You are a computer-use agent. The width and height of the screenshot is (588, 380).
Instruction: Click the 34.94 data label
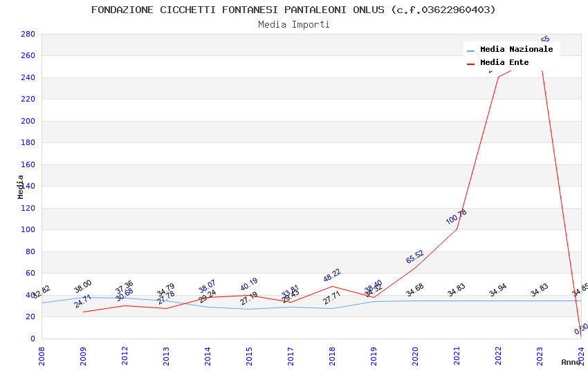[x=498, y=290]
